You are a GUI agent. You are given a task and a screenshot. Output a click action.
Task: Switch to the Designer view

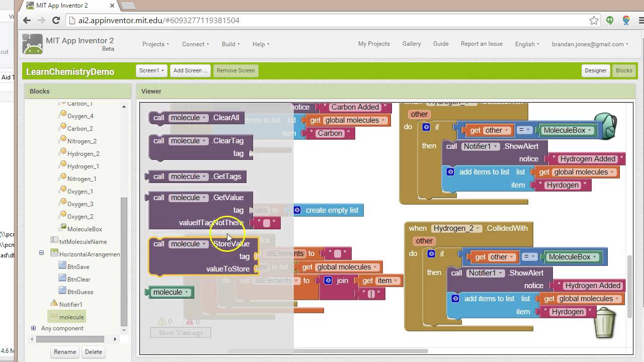point(596,71)
